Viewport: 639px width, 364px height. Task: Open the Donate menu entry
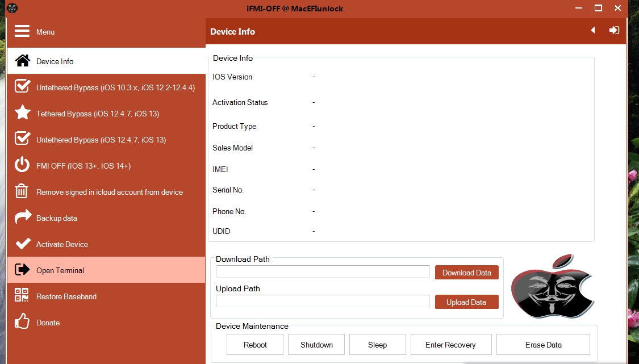pos(106,323)
